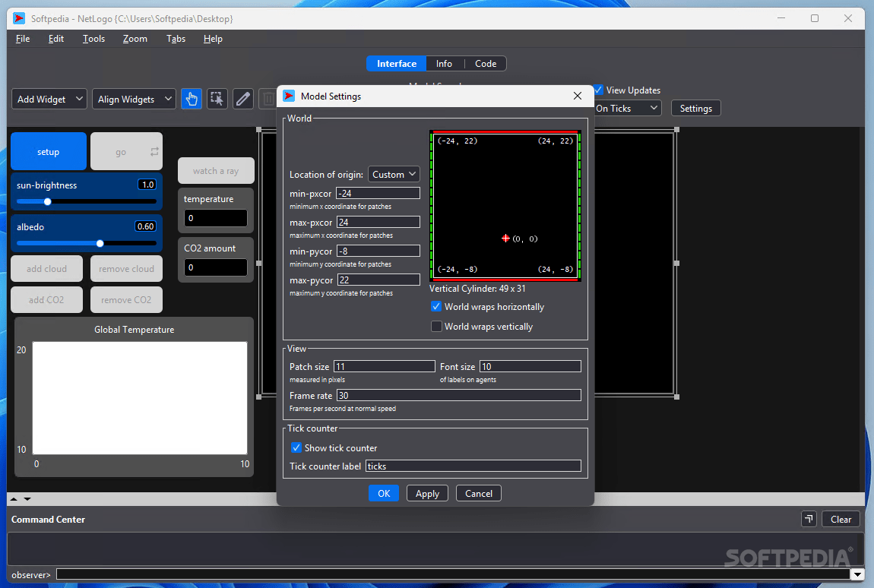Click the red origin marker in world preview
This screenshot has height=588, width=874.
[x=505, y=238]
